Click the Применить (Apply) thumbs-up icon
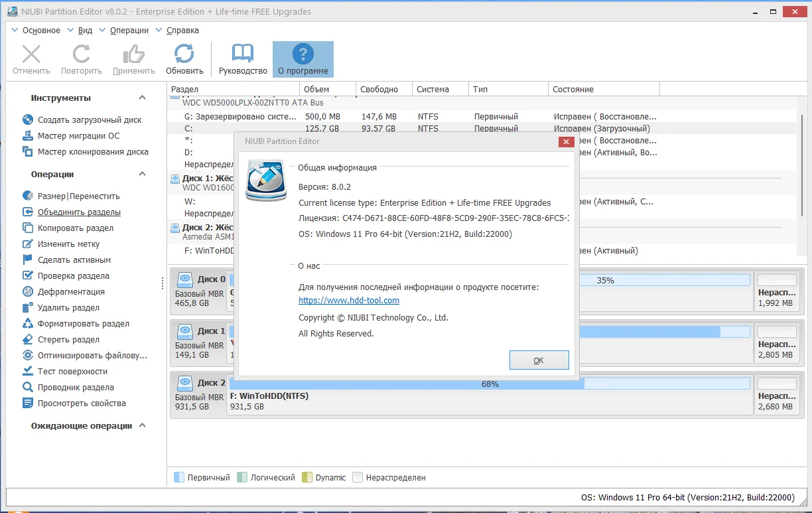 [134, 54]
